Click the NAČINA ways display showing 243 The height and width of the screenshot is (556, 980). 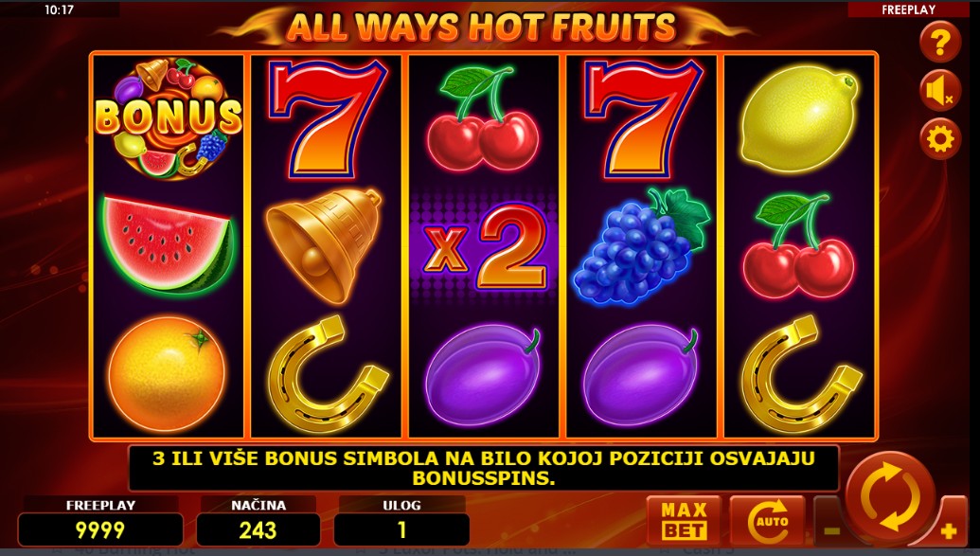258,529
